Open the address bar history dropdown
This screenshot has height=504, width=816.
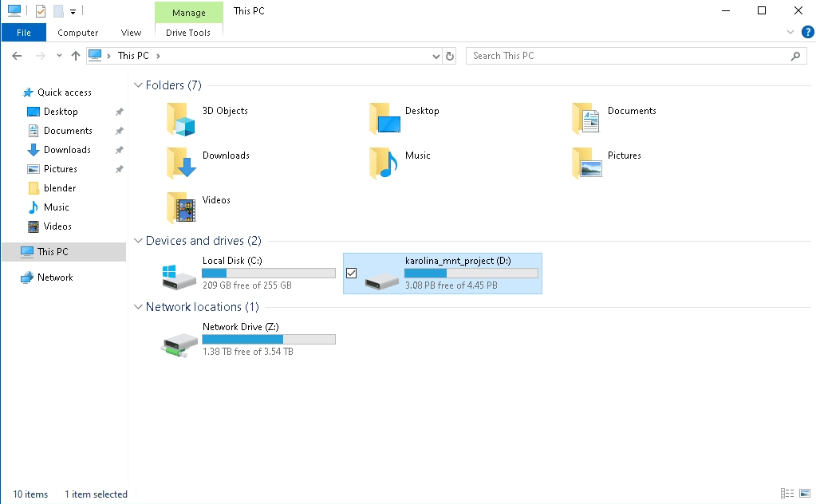coord(436,56)
